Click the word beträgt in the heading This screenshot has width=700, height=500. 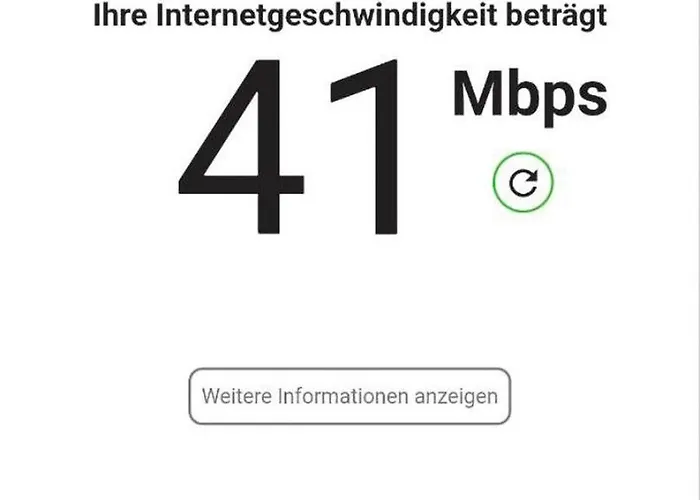click(557, 15)
